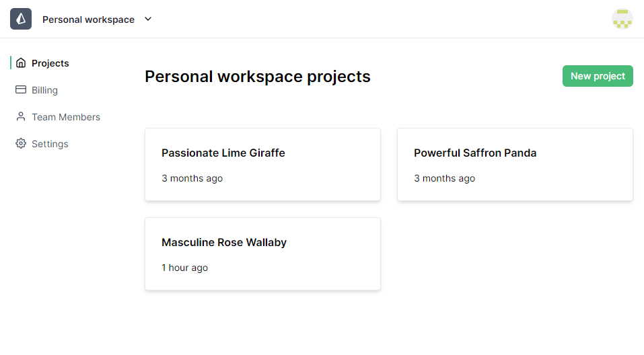Click the Settings gear icon
644x355 pixels.
pos(21,144)
